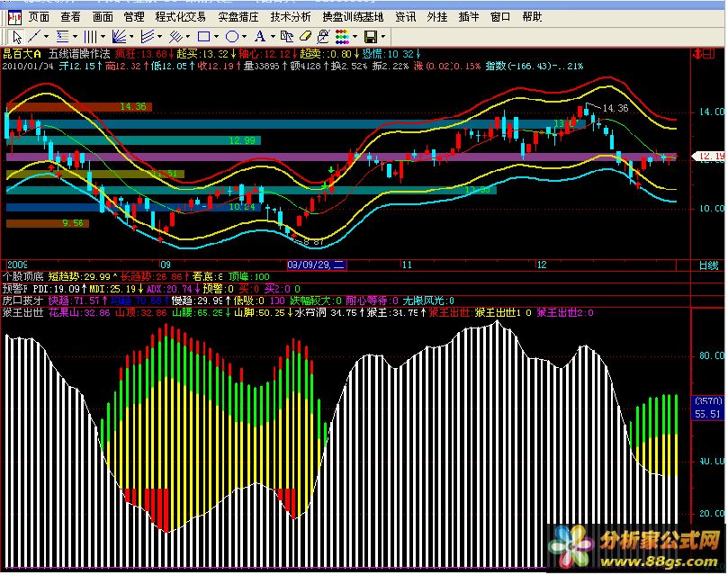The height and width of the screenshot is (575, 728).
Task: Click the red anchor icon at chart corner
Action: tap(699, 54)
